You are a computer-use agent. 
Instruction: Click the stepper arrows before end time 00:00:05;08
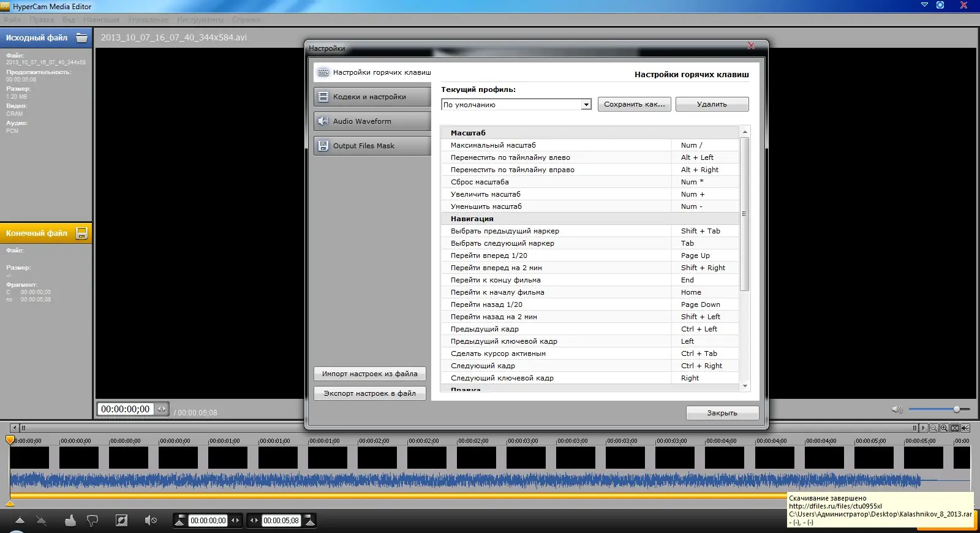[254, 521]
